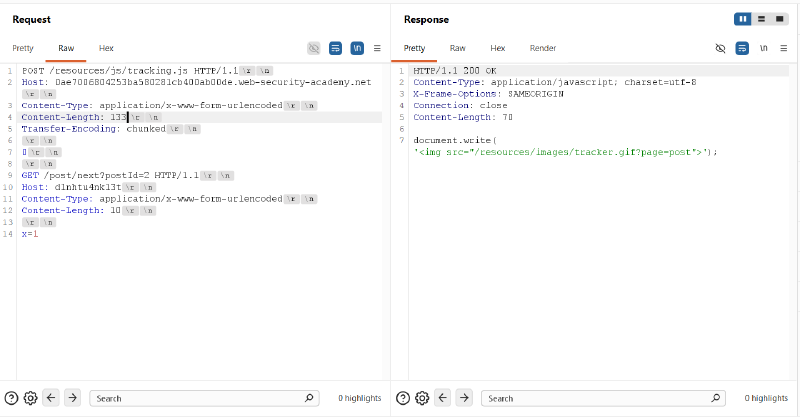The image size is (800, 417).
Task: Open the Request Hex tab
Action: 106,48
